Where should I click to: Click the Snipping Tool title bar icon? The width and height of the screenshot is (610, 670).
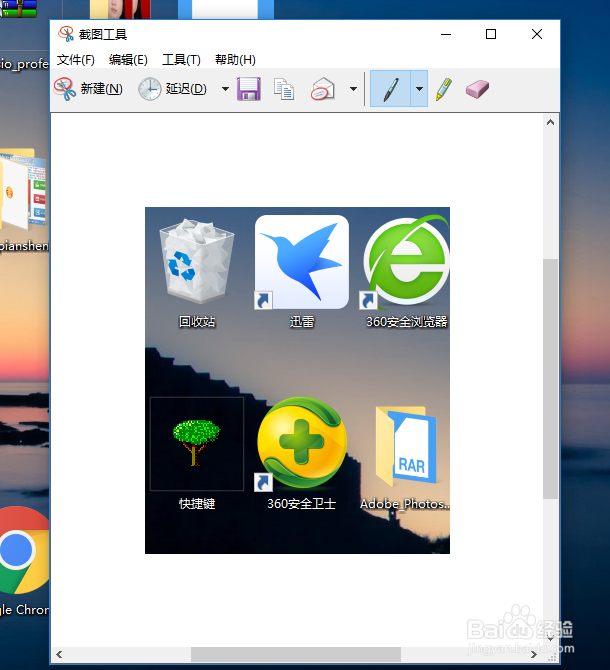[x=66, y=34]
